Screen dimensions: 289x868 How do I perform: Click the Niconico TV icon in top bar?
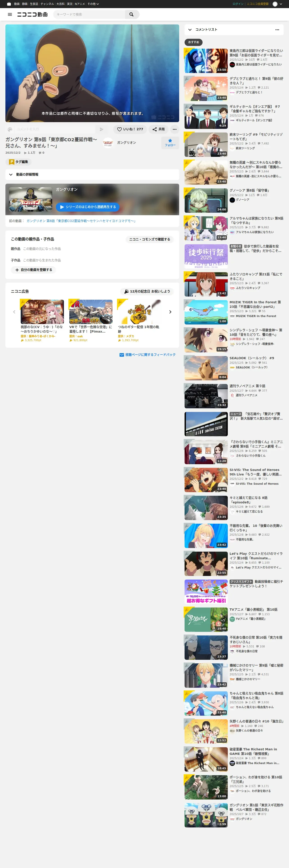[9, 4]
